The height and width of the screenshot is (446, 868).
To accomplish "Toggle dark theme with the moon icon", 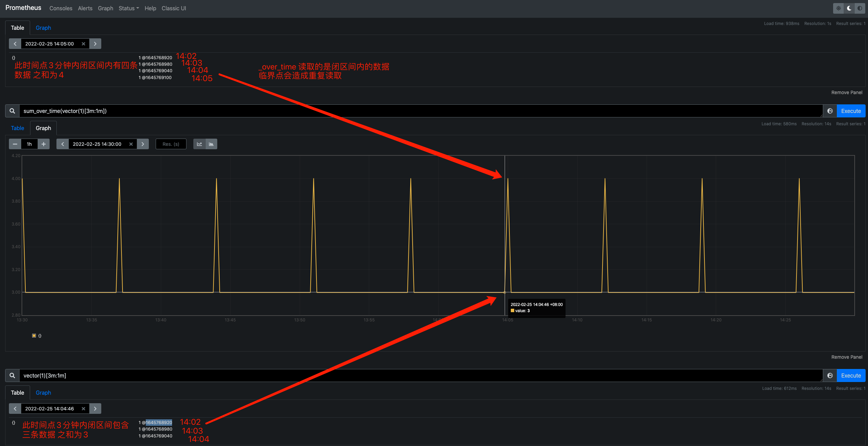I will pos(849,8).
